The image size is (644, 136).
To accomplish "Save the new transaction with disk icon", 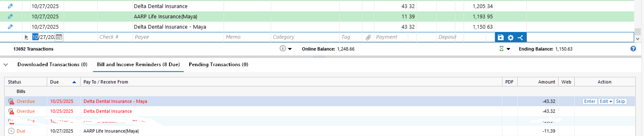I will tap(500, 37).
